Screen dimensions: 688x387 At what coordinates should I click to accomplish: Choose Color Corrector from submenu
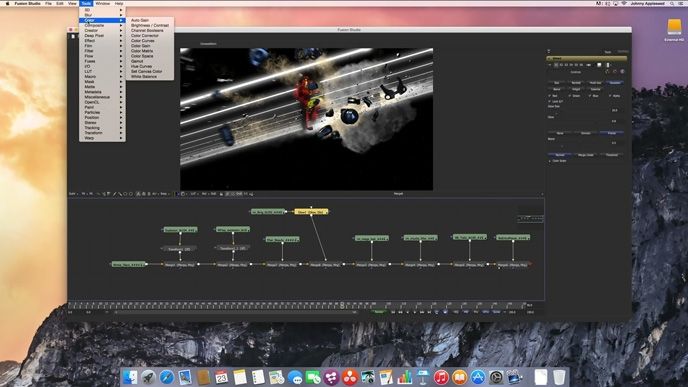pos(150,36)
